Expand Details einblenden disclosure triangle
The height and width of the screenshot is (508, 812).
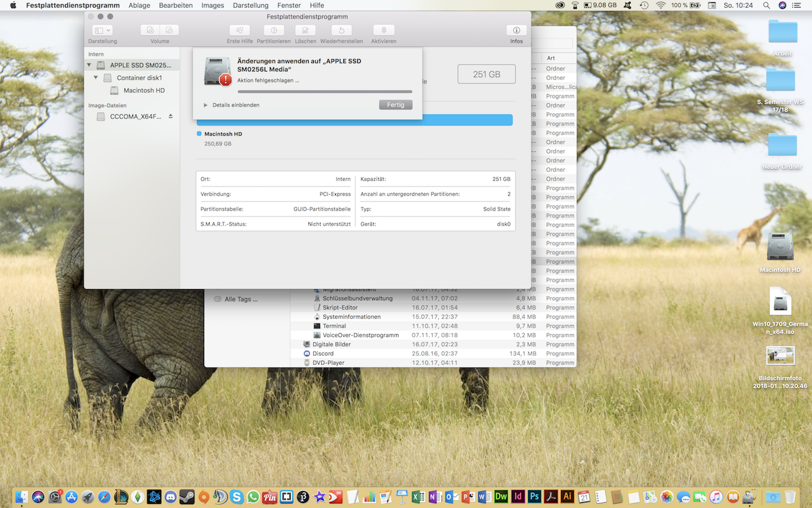click(205, 105)
